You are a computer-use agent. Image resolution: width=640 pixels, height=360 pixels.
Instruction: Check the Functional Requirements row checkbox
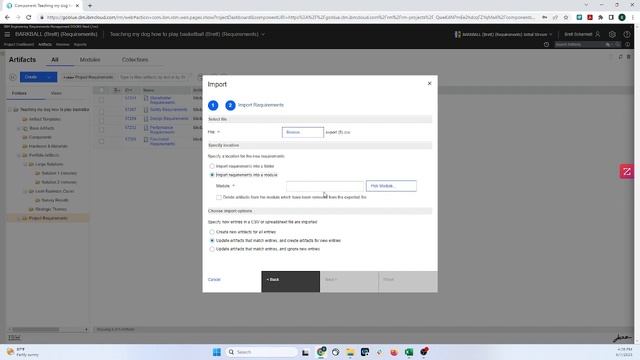tap(102, 141)
